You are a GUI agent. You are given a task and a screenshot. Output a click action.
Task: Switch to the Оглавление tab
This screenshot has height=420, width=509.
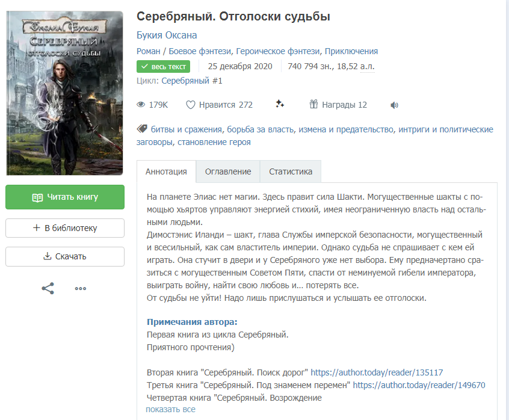point(228,171)
